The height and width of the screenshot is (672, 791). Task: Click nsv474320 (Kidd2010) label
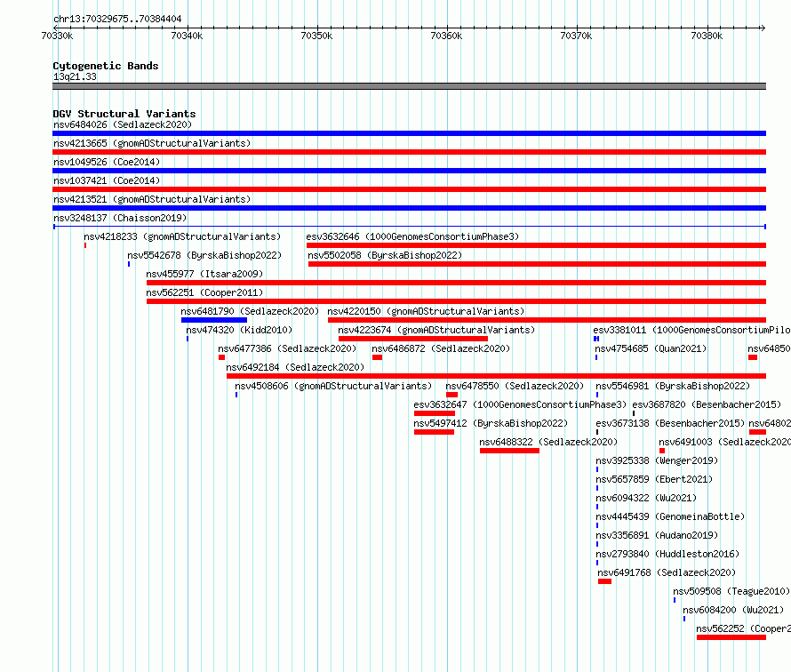239,330
